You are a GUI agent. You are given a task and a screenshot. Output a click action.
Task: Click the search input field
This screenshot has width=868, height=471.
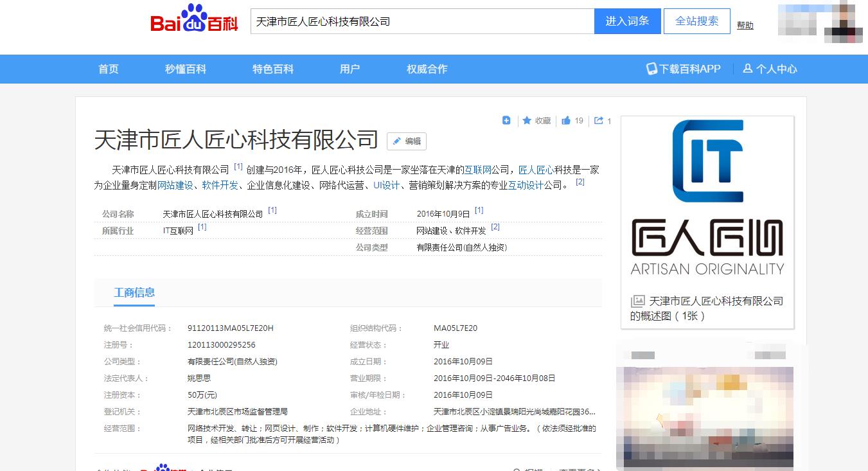click(422, 21)
